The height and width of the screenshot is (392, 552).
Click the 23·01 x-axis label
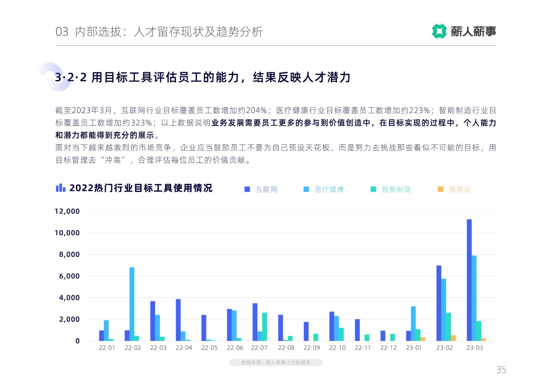click(414, 348)
